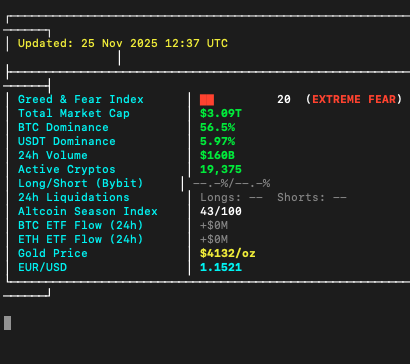Select the Greed & Fear Index label
410x364 pixels.
point(81,99)
